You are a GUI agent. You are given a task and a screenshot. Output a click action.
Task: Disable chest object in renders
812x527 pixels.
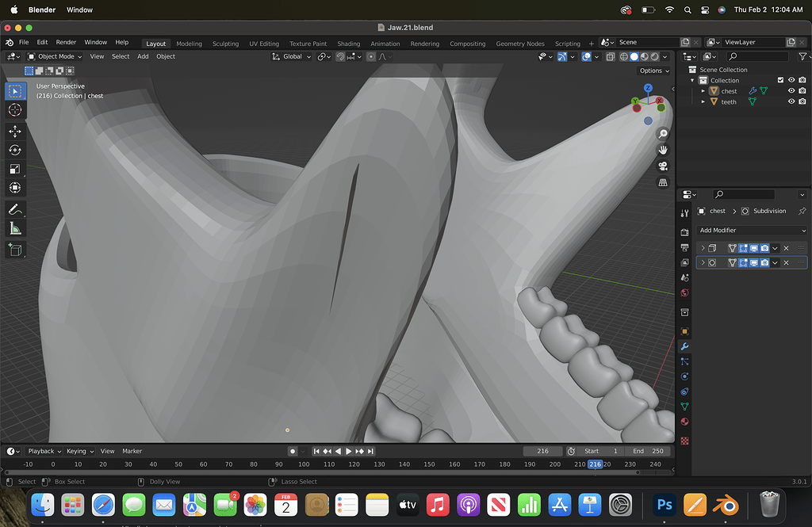coord(802,91)
